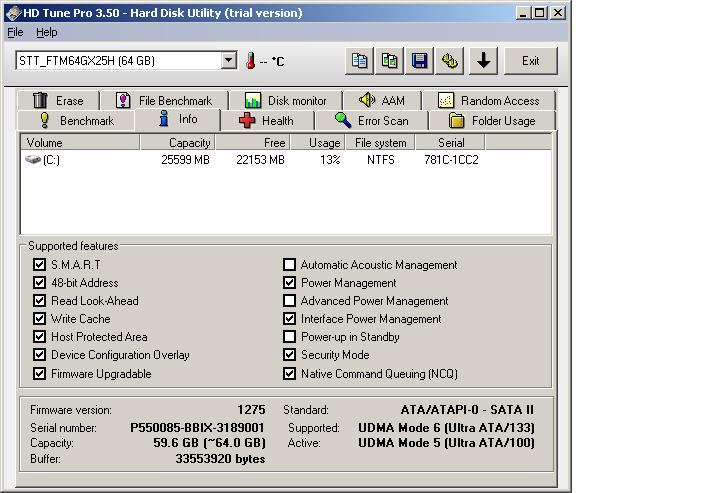
Task: Click the 781C-1CC2 volume serial
Action: pyautogui.click(x=451, y=160)
